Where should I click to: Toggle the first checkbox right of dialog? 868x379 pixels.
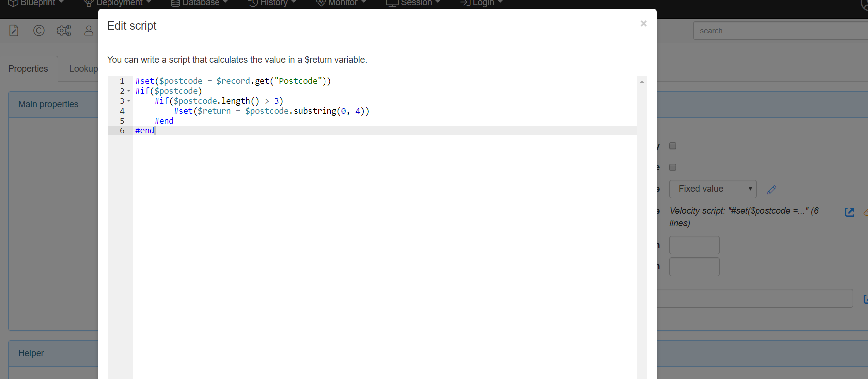673,146
